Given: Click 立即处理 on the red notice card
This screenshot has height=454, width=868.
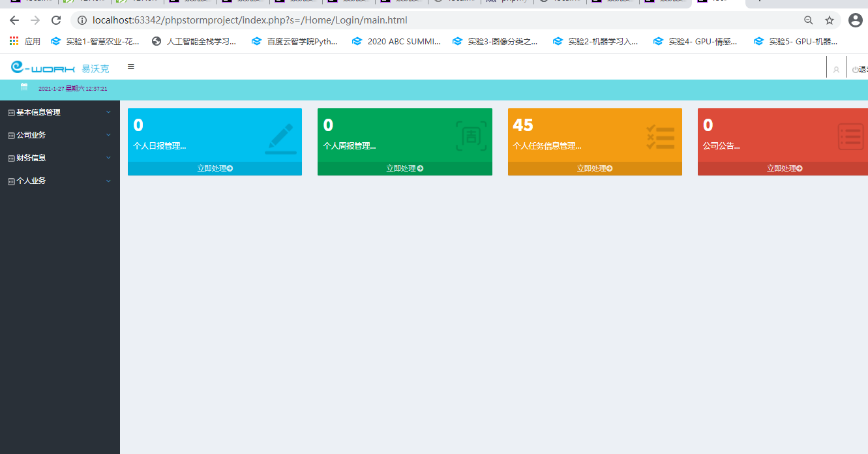Looking at the screenshot, I should point(785,168).
